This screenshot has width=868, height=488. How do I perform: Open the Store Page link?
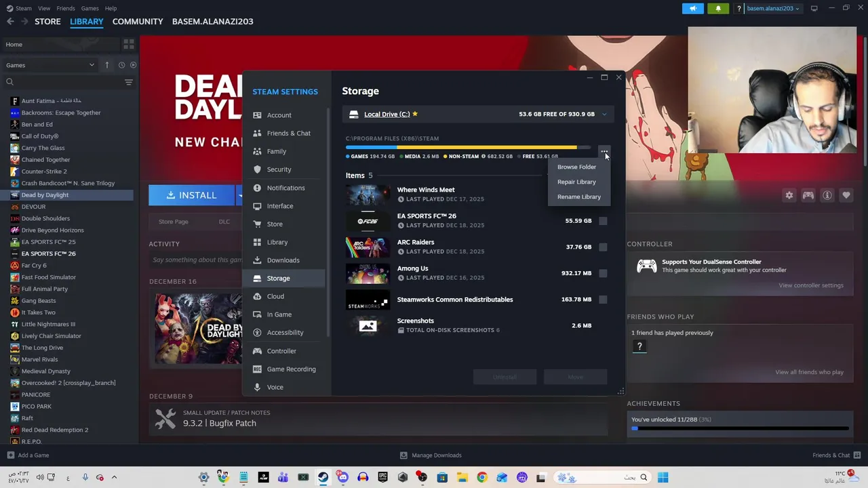(173, 222)
